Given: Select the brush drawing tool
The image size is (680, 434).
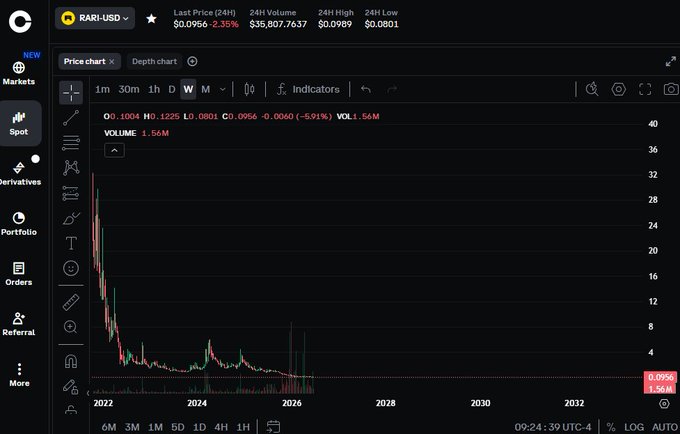Looking at the screenshot, I should pyautogui.click(x=71, y=218).
